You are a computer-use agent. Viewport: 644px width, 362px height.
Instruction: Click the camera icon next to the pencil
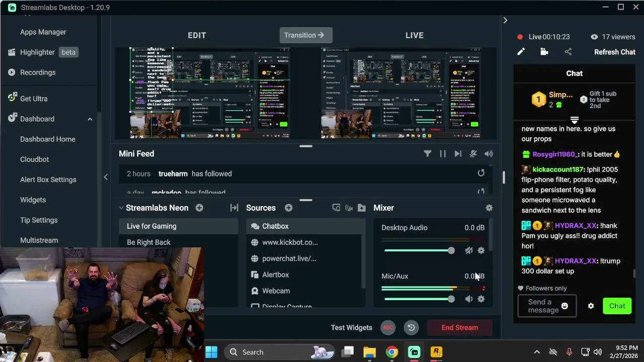tap(544, 52)
